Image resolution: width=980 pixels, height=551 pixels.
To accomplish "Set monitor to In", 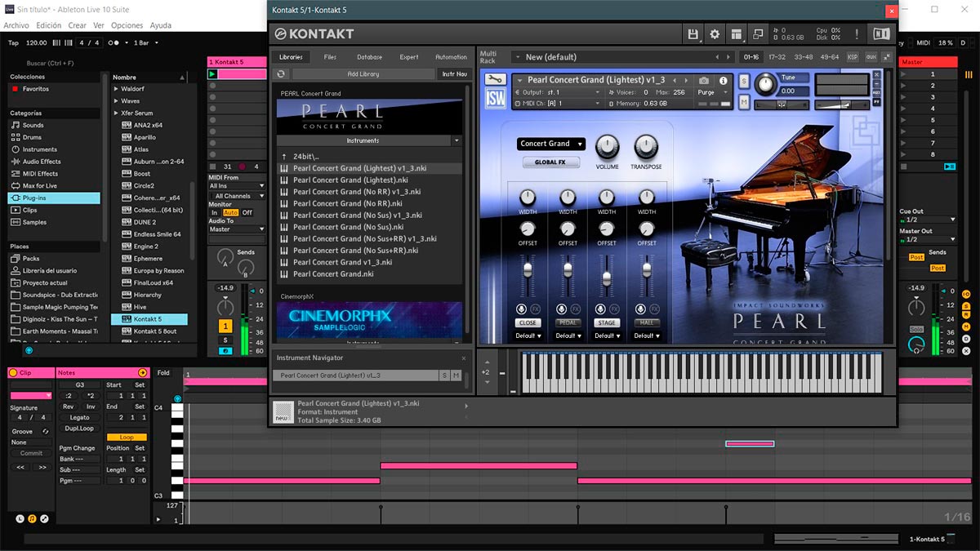I will pyautogui.click(x=215, y=213).
